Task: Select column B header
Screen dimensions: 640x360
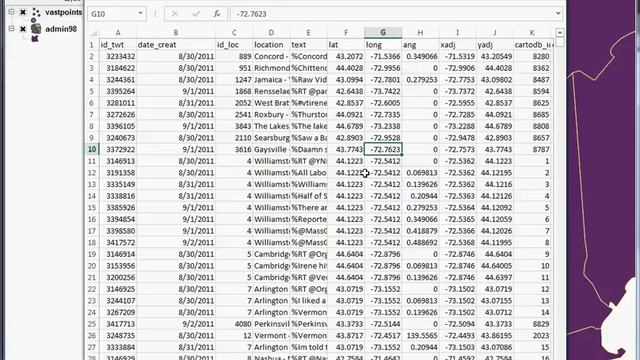Action: 176,33
